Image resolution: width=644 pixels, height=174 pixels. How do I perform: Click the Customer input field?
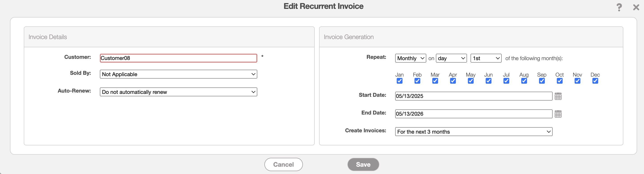point(178,58)
